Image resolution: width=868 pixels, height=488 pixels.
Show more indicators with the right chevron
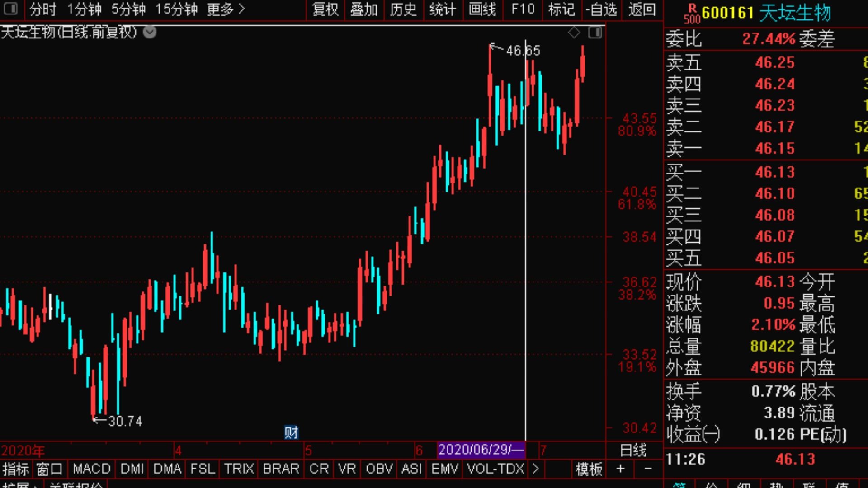(536, 469)
